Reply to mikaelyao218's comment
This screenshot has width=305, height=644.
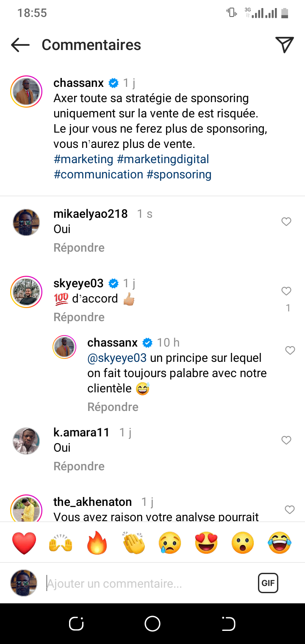click(79, 247)
